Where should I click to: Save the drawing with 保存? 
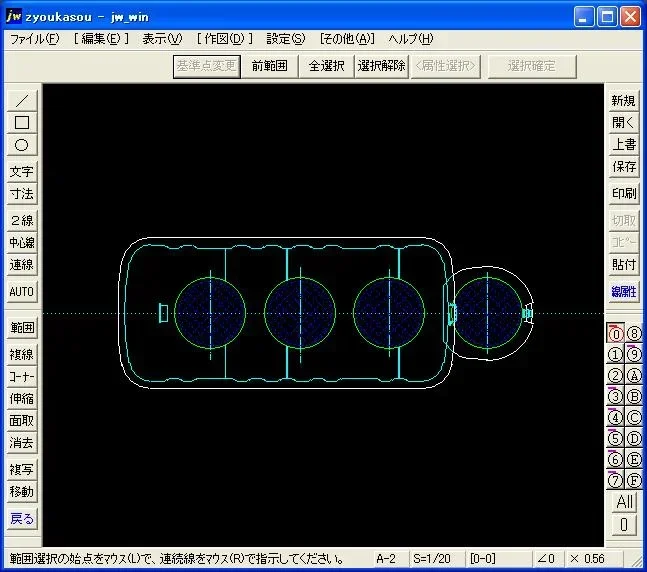click(x=623, y=167)
